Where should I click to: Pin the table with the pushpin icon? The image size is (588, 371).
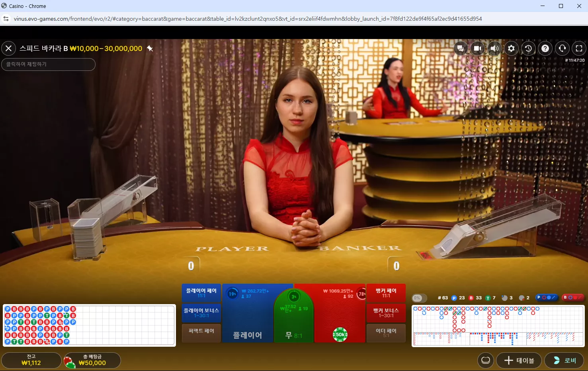point(150,49)
